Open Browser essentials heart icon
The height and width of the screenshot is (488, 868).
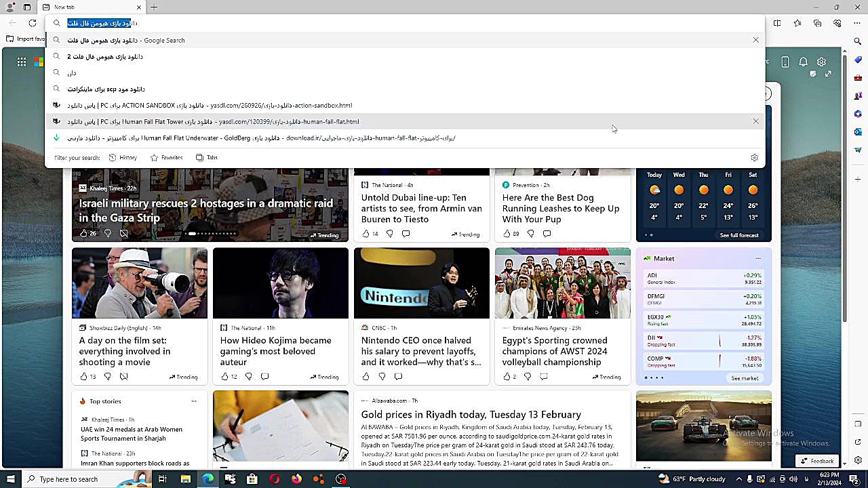pyautogui.click(x=837, y=23)
